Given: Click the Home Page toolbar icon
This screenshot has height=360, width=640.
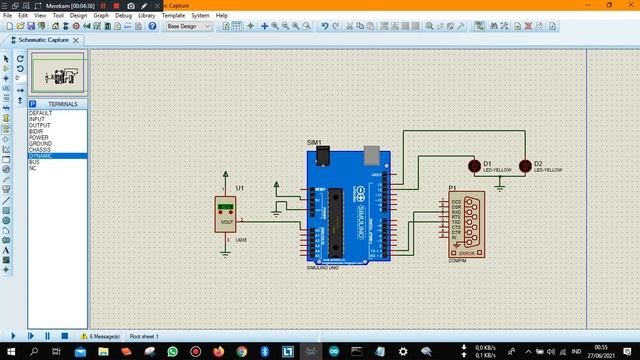Looking at the screenshot, I should click(x=55, y=26).
